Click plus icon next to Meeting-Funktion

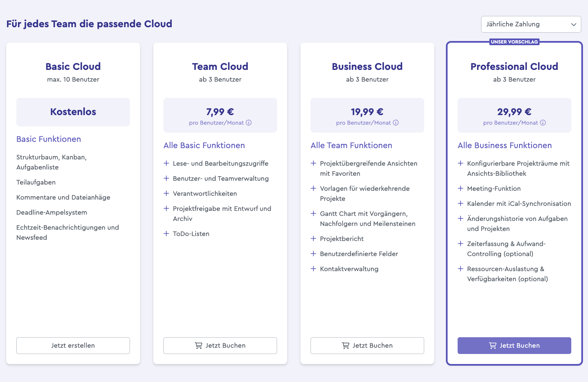click(x=461, y=188)
